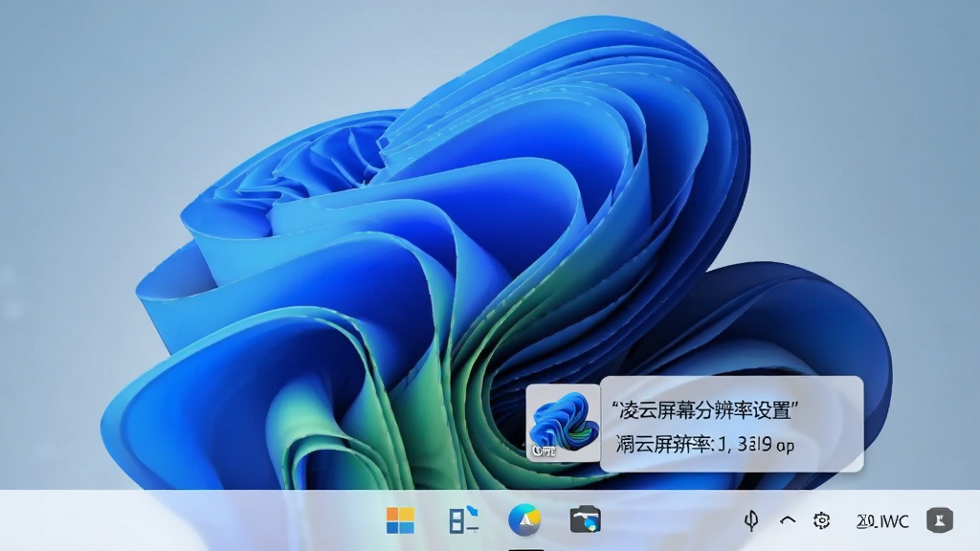Launch the round blue browser icon in taskbar
Viewport: 980px width, 551px height.
click(524, 519)
